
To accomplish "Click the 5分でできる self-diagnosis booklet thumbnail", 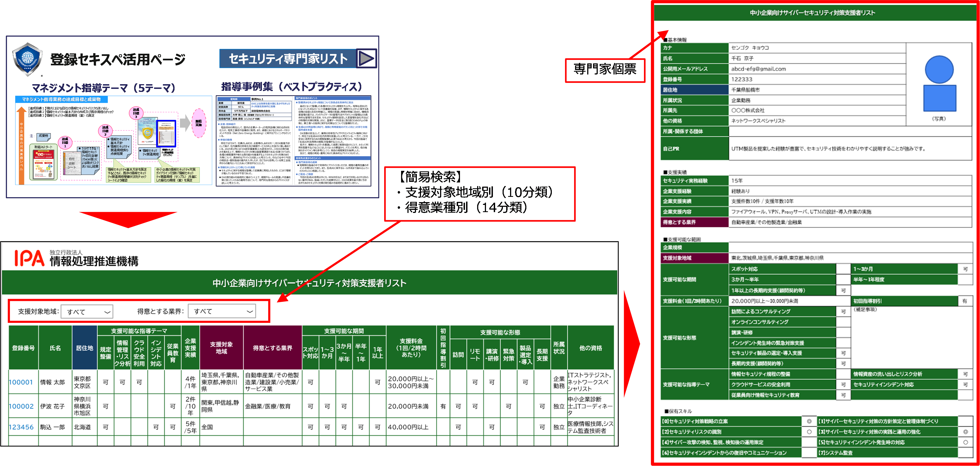I will point(44,164).
